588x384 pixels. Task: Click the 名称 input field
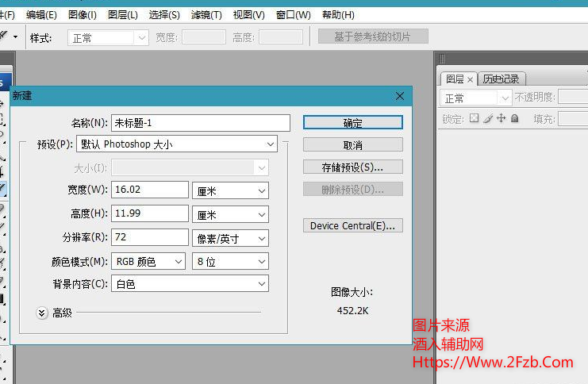(201, 123)
